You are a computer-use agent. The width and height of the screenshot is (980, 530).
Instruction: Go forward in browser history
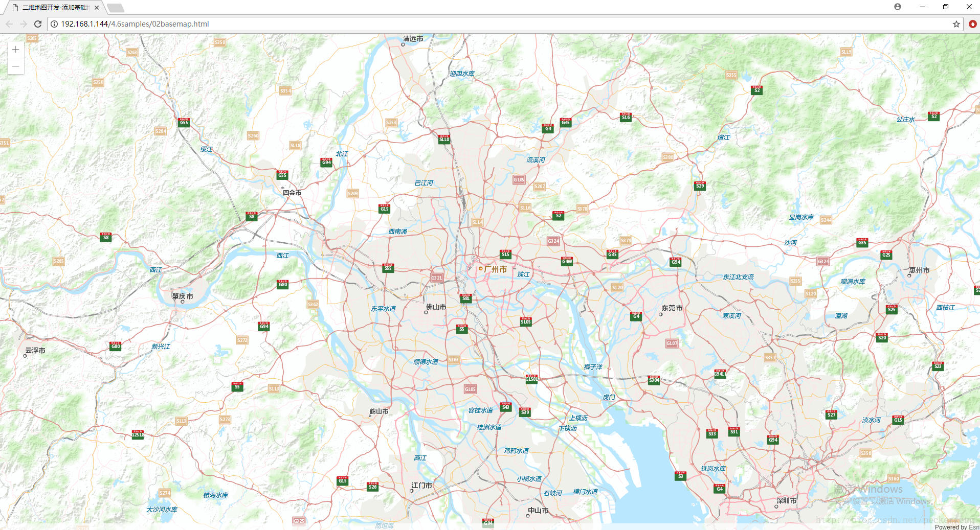[x=24, y=24]
